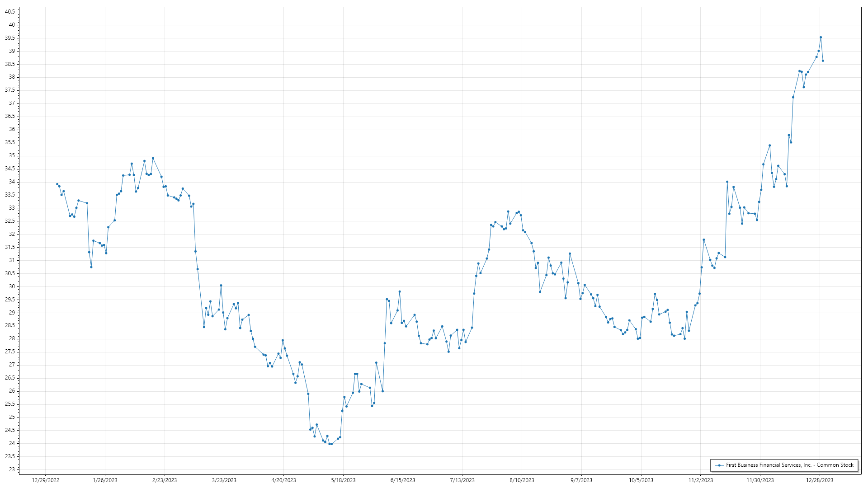Click the 10/5/2023 x-axis date label
Viewport: 868px width, 488px height.
[641, 480]
